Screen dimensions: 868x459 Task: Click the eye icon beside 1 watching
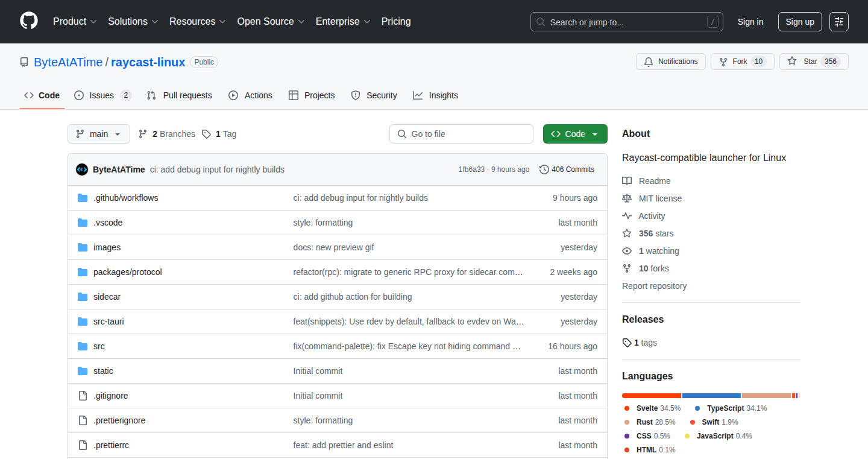point(627,251)
